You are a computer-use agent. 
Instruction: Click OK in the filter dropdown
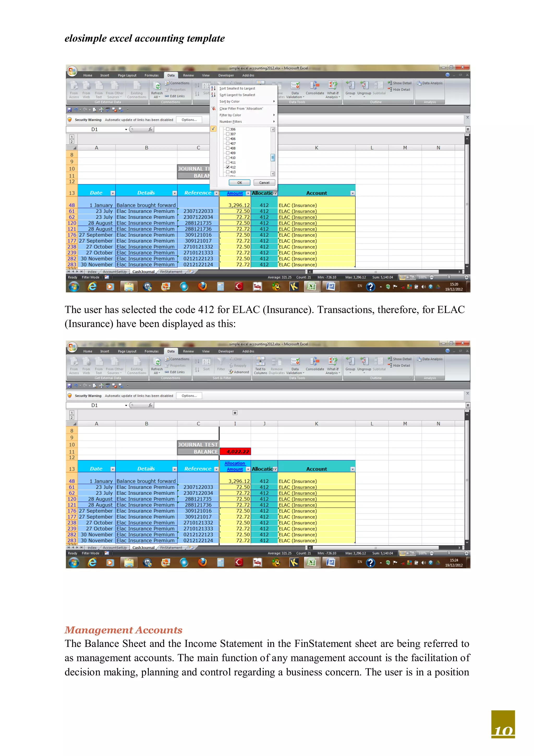click(240, 183)
